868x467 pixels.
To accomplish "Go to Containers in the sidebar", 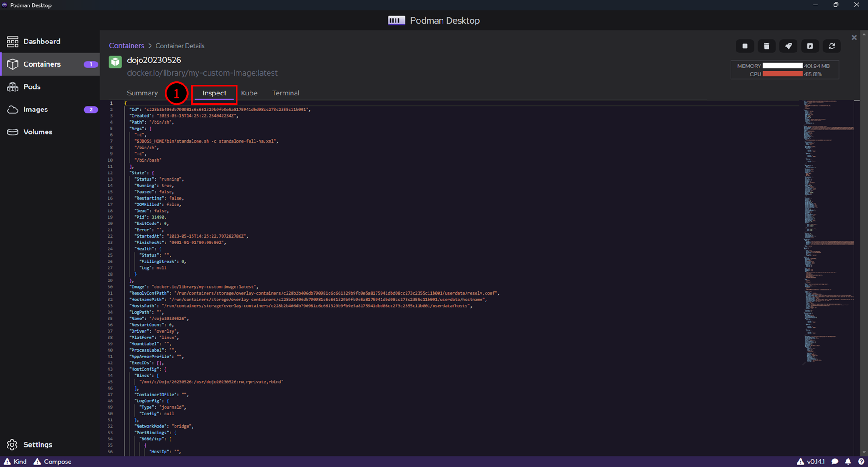I will (x=50, y=64).
